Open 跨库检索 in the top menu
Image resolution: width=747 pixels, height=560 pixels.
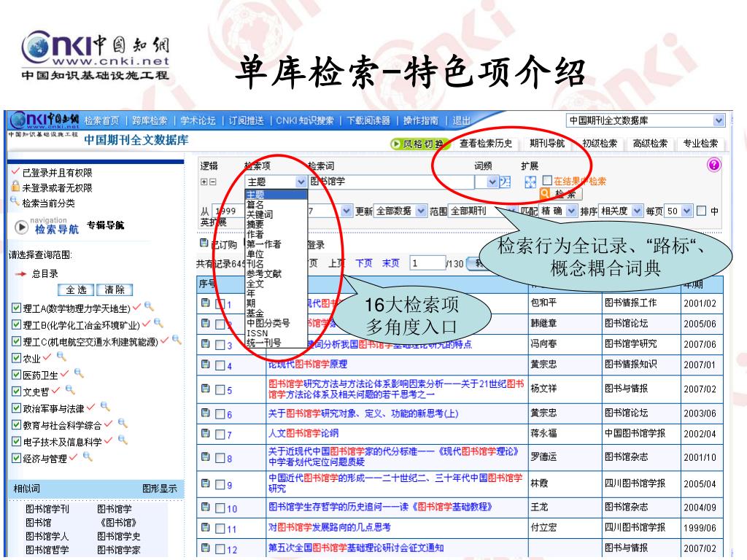click(150, 121)
